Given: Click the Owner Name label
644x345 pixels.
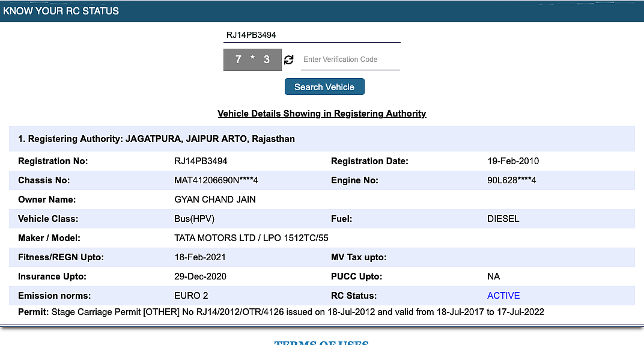Looking at the screenshot, I should 47,200.
